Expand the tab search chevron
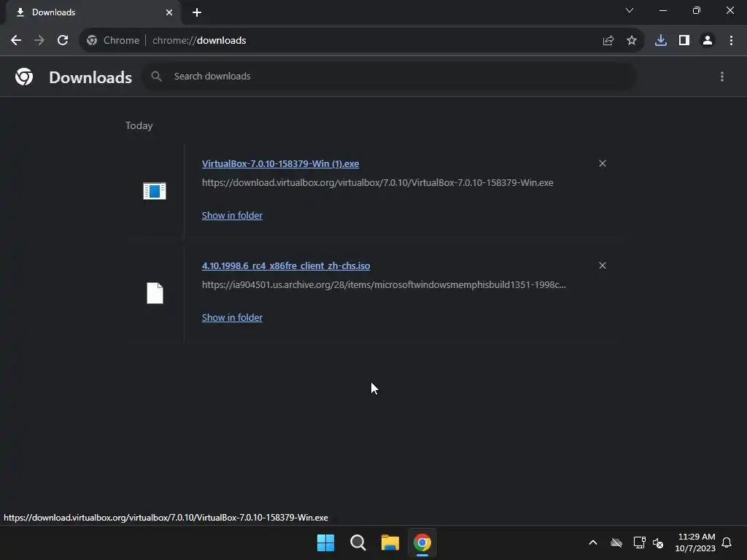The height and width of the screenshot is (560, 747). tap(630, 10)
